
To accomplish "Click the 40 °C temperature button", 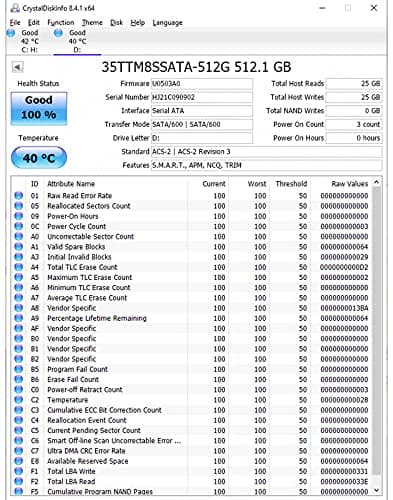I will (x=39, y=158).
